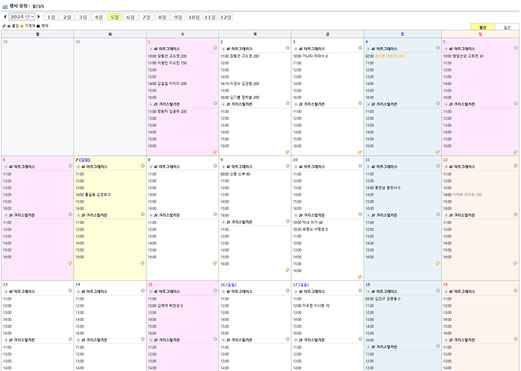The height and width of the screenshot is (371, 521).
Task: Select the day 19 date number
Action: 445,284
